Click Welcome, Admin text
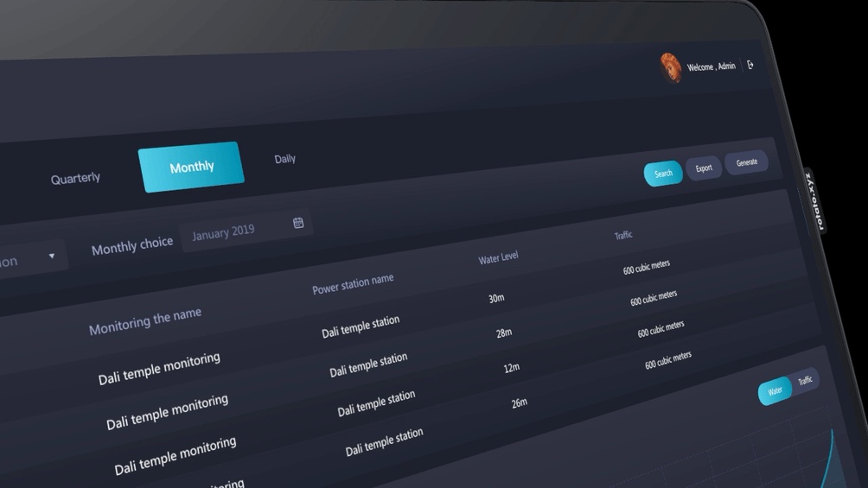 pyautogui.click(x=711, y=67)
